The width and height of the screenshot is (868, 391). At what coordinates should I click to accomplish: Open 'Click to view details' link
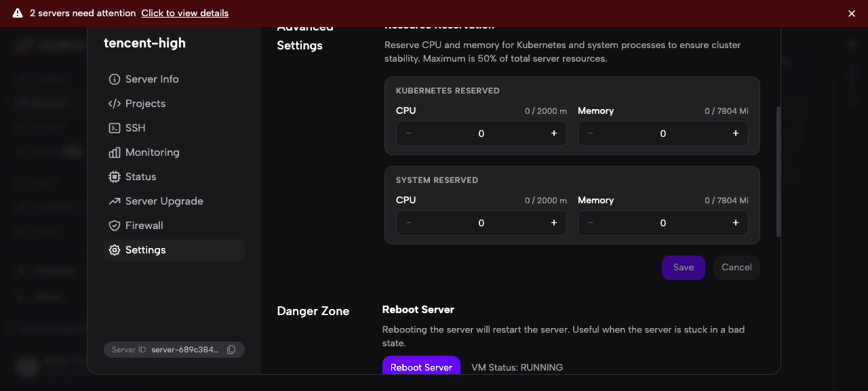click(x=184, y=13)
